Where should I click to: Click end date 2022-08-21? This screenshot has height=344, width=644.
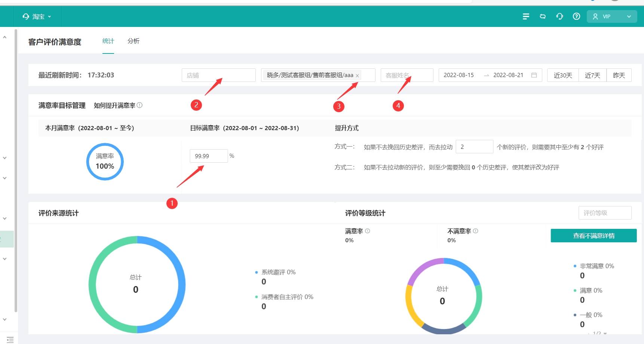tap(508, 75)
